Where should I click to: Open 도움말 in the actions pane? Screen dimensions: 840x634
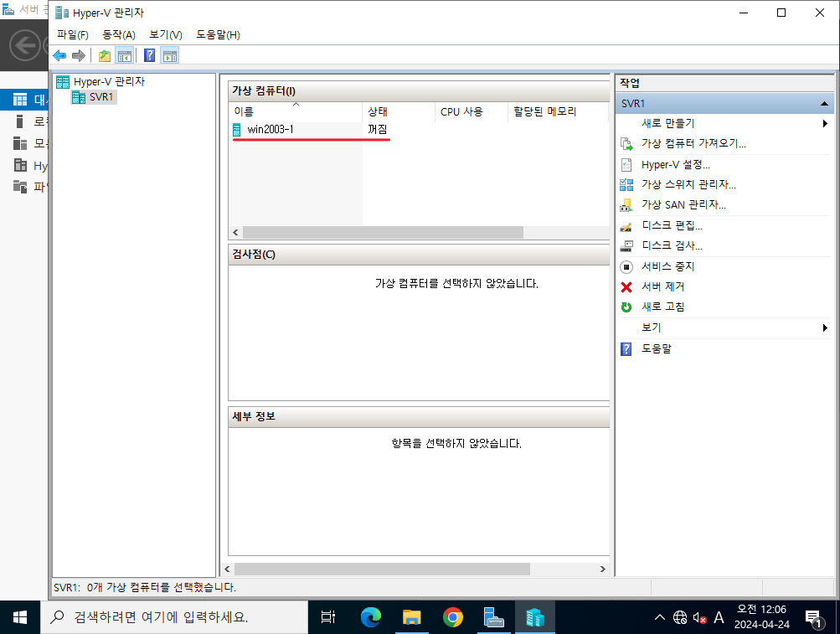[x=657, y=348]
